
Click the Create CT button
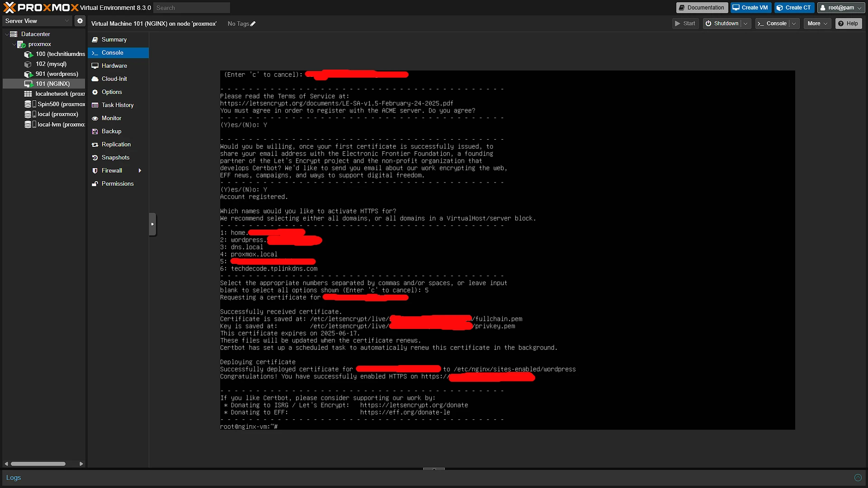click(794, 8)
